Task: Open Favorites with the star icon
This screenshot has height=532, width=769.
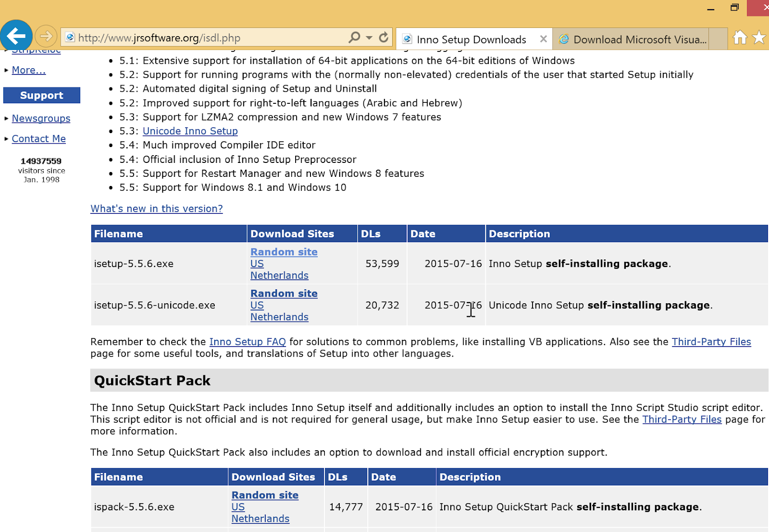Action: (759, 37)
